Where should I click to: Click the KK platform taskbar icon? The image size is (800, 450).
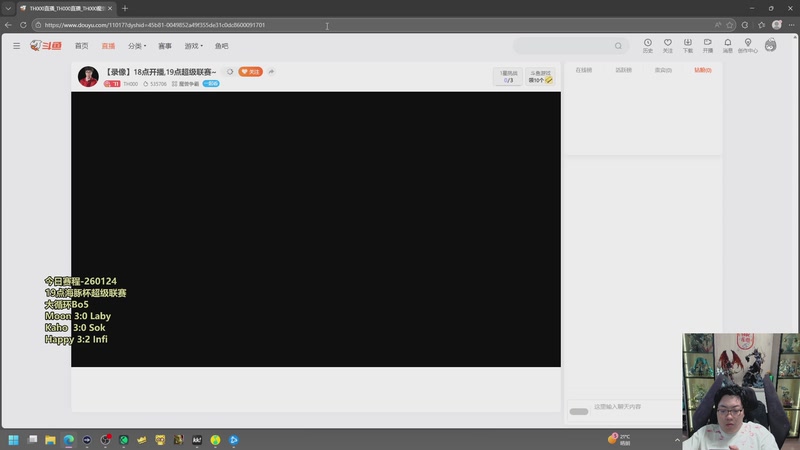(197, 440)
